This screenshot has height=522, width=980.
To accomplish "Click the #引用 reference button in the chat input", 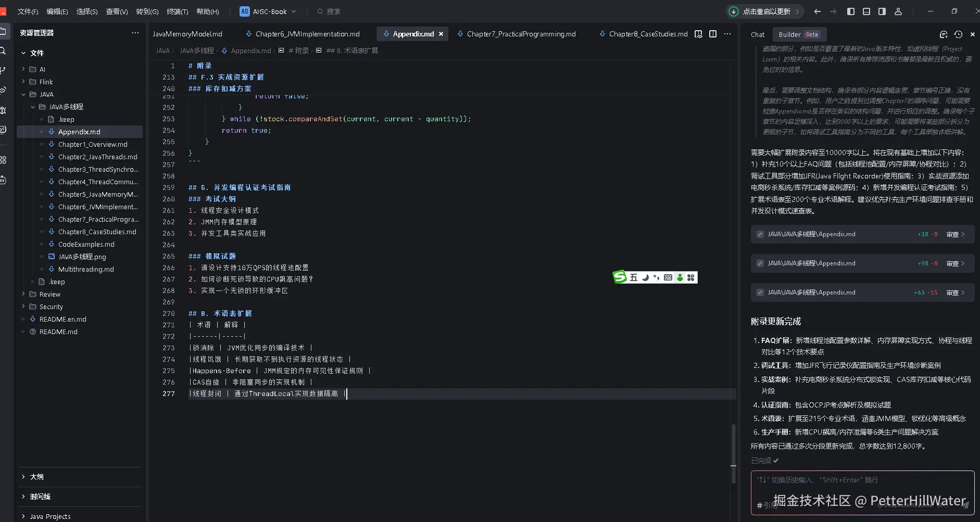I will click(x=767, y=505).
